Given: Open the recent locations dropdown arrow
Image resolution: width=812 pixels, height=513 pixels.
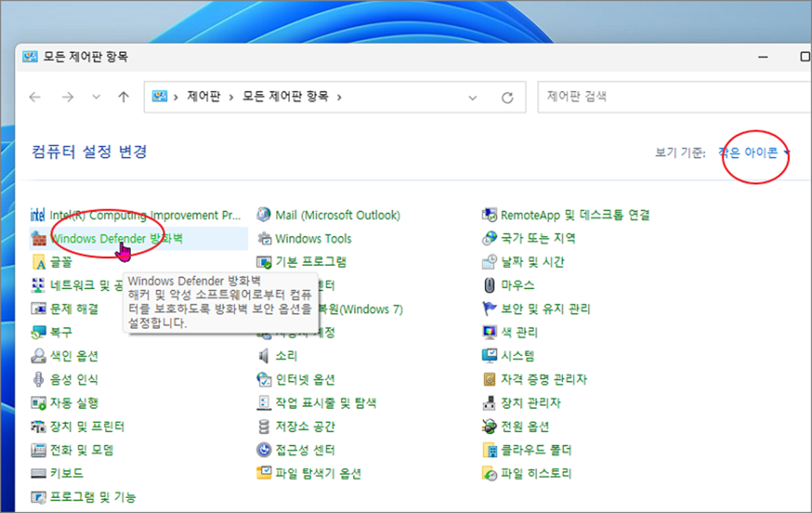Looking at the screenshot, I should [x=97, y=97].
